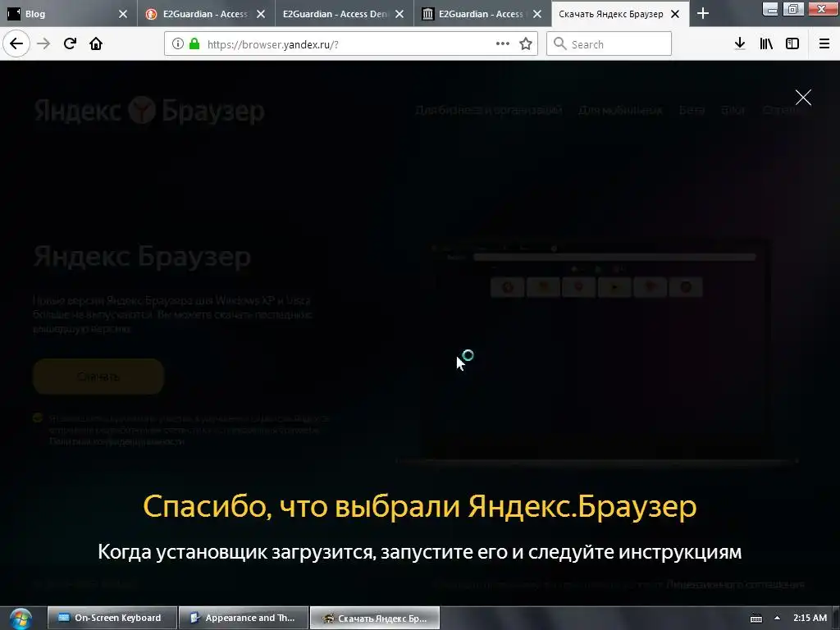Screen dimensions: 840x630
Task: Click the tray keyboard icon
Action: 756,619
